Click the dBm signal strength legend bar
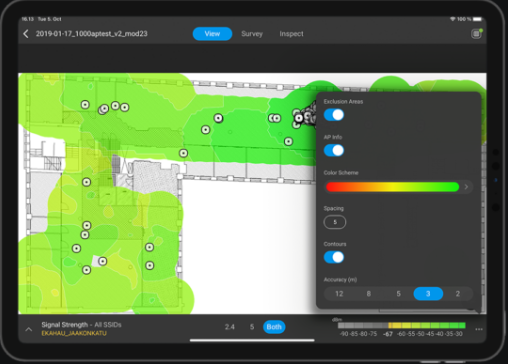This screenshot has height=364, width=508. click(402, 325)
